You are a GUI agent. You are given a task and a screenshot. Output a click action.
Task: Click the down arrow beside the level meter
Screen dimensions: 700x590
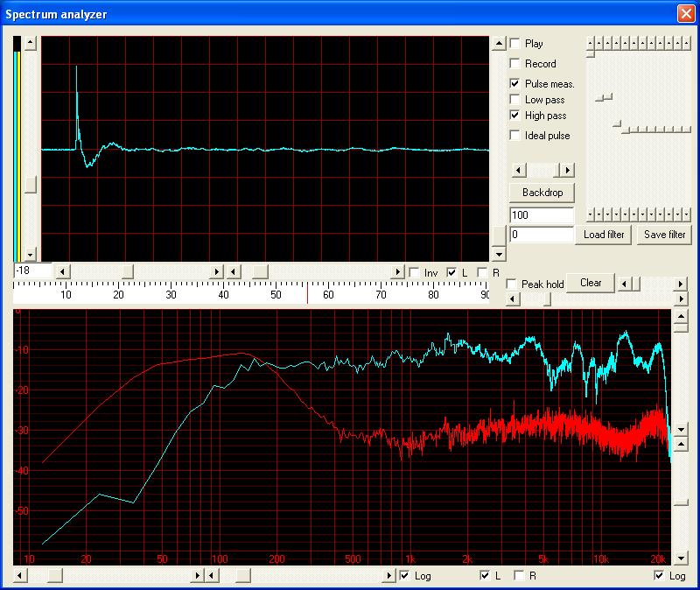click(31, 255)
